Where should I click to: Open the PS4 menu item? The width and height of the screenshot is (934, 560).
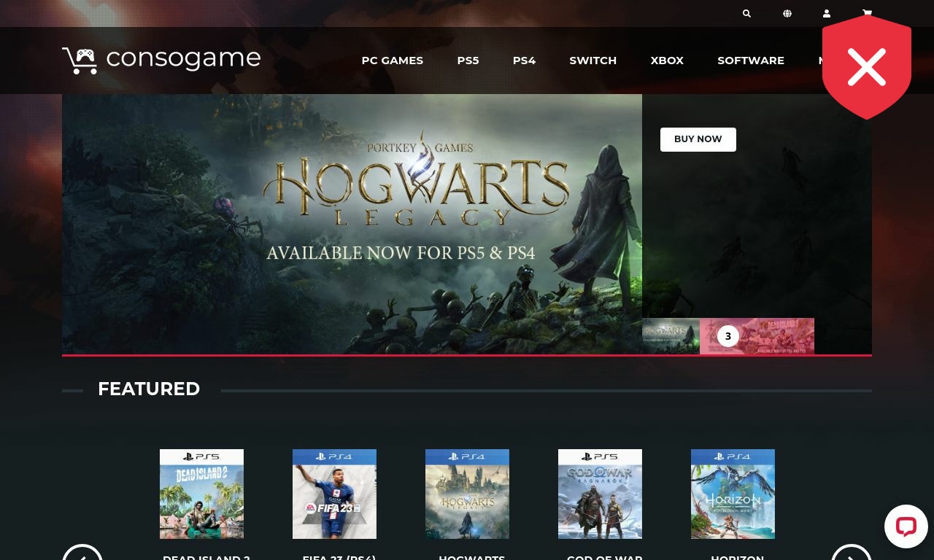click(524, 61)
